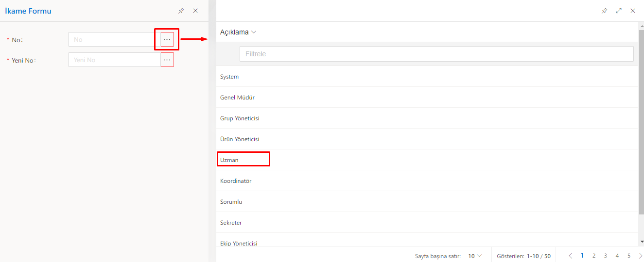Pin the İkame Formu panel

[x=181, y=11]
